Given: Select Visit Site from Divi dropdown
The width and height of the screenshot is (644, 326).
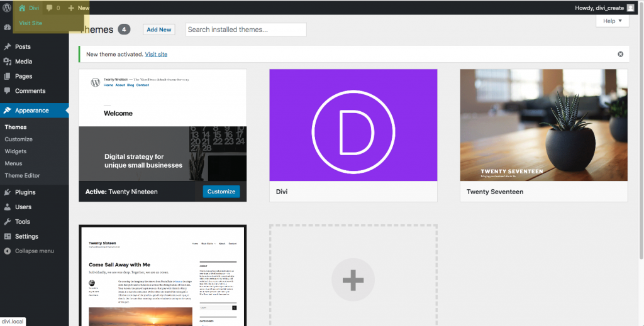Looking at the screenshot, I should (30, 23).
